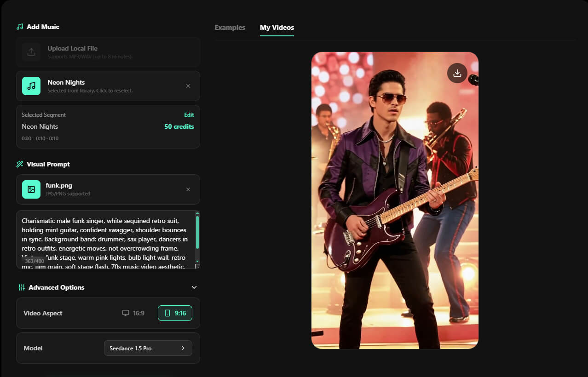Edit the selected music segment

coord(189,115)
